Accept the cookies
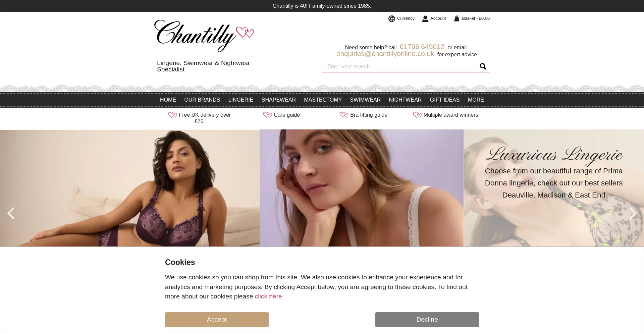Screen dimensions: 644x333 [217, 320]
